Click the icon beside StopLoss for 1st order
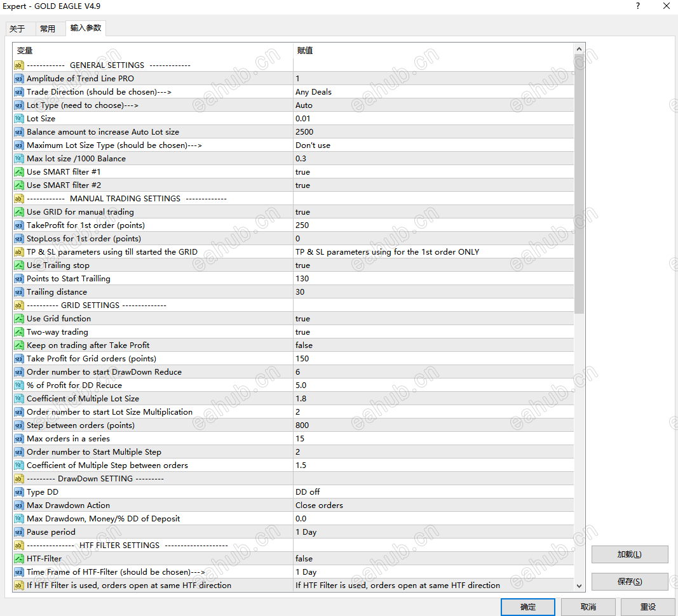Image resolution: width=678 pixels, height=616 pixels. coord(18,239)
